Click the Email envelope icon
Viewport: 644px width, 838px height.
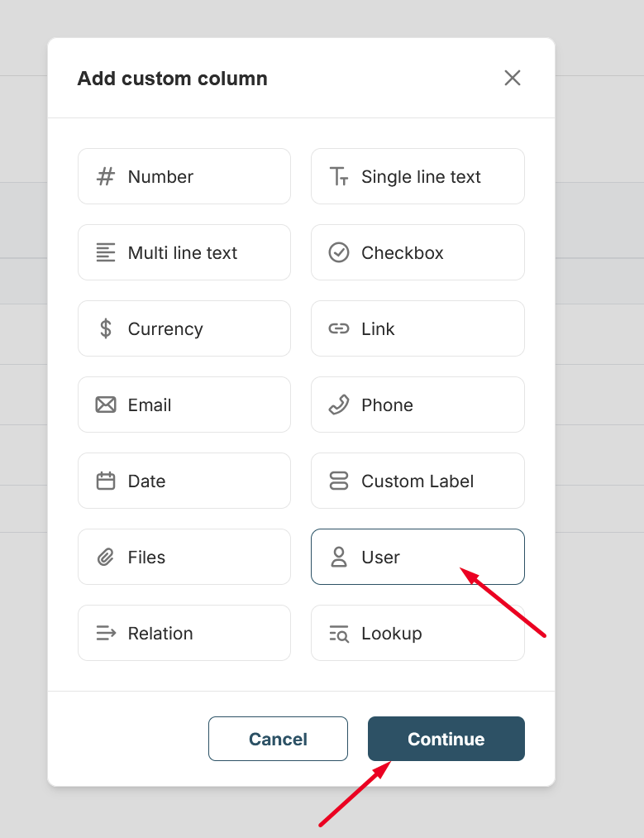106,405
